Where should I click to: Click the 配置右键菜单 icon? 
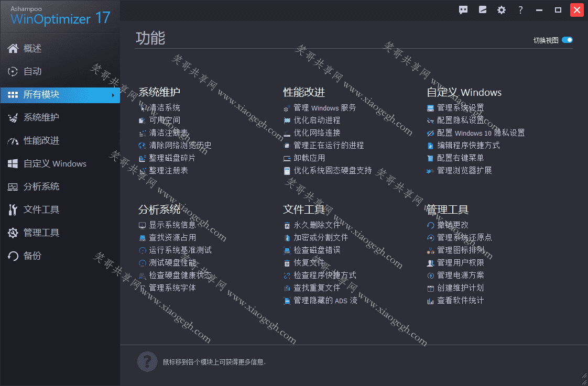(430, 159)
